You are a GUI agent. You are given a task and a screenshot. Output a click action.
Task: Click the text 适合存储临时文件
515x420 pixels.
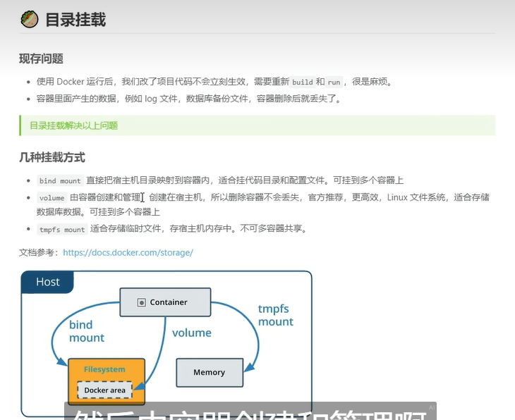(x=126, y=228)
